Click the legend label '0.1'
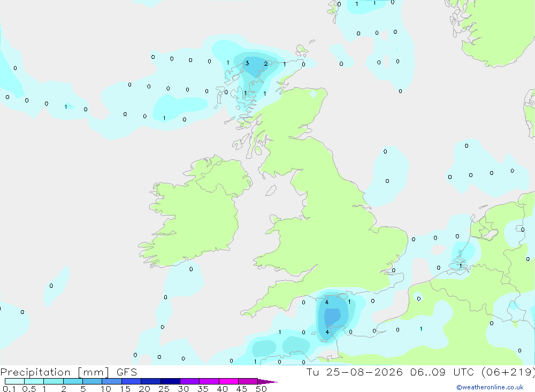Screen dimensions: 535x392 pyautogui.click(x=9, y=389)
